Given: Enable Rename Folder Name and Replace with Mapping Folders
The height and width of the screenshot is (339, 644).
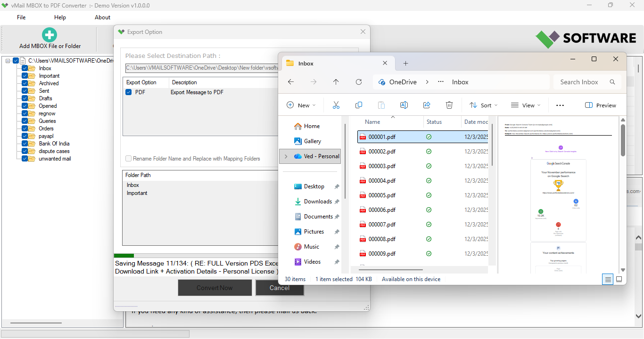Looking at the screenshot, I should (128, 159).
